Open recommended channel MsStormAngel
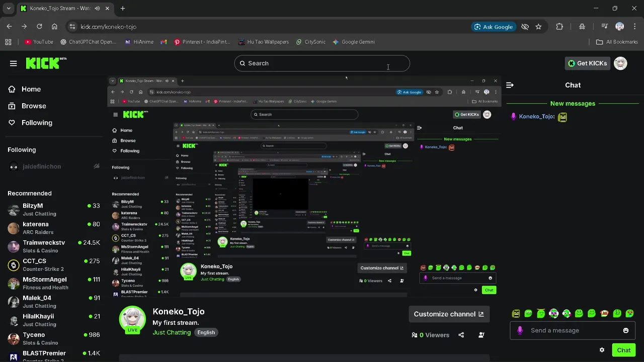 [x=53, y=283]
